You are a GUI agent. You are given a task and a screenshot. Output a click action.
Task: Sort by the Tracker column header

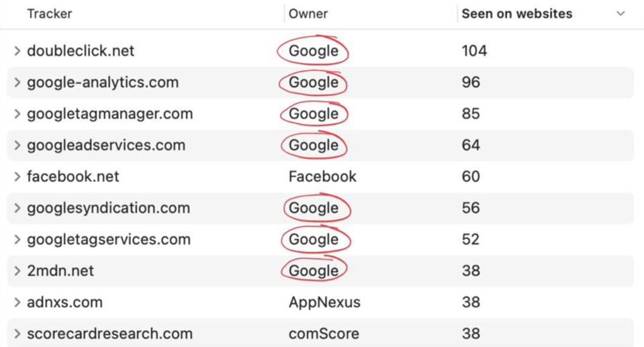[50, 13]
